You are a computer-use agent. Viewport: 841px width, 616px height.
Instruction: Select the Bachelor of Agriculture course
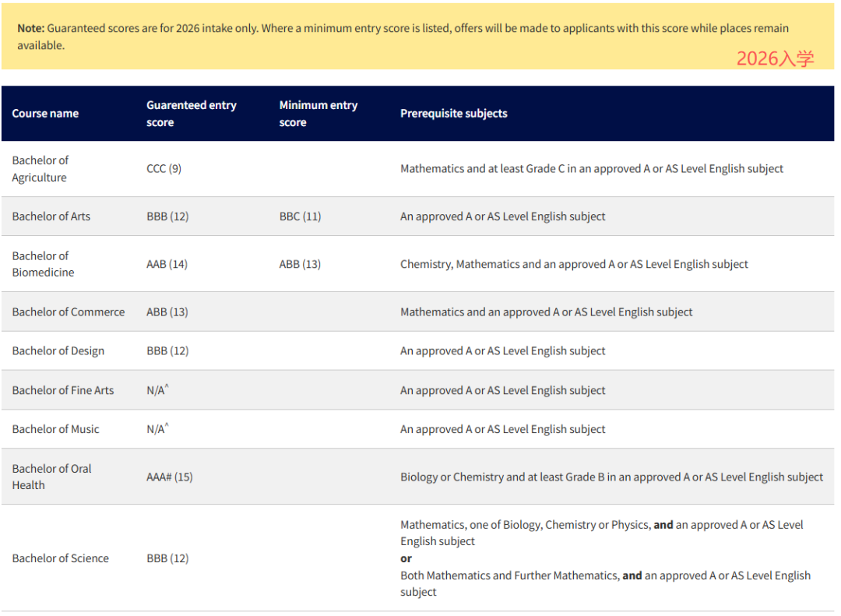40,169
